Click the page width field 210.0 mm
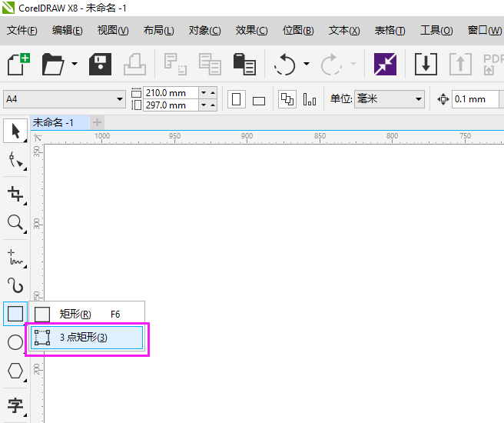 point(171,93)
